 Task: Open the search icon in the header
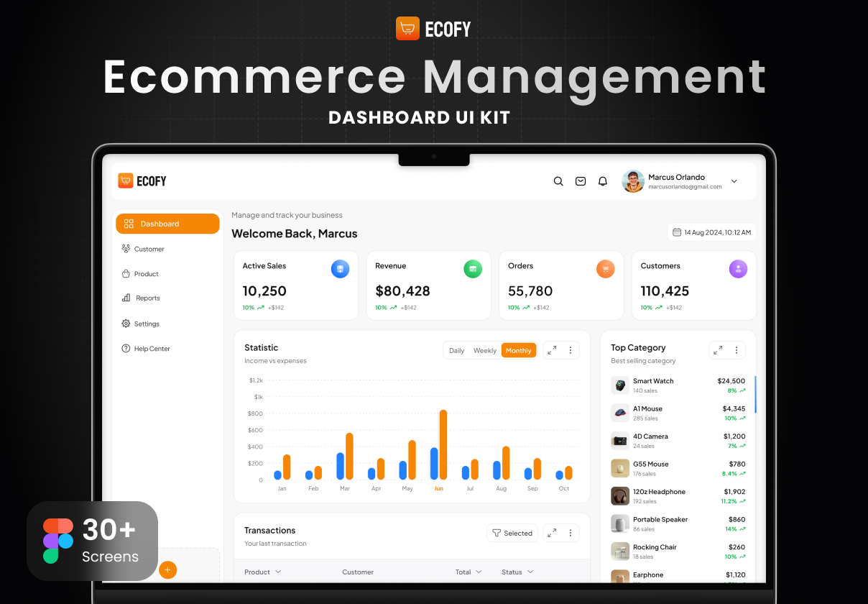pyautogui.click(x=558, y=181)
